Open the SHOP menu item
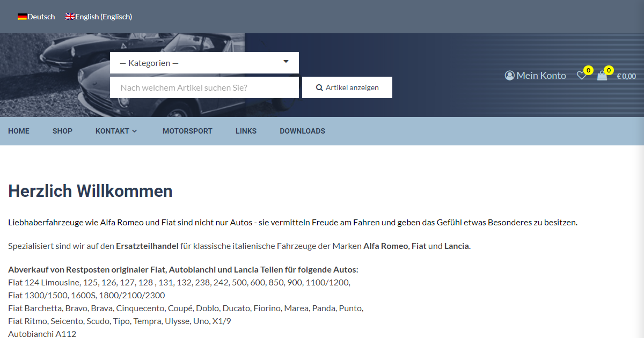 pos(62,131)
